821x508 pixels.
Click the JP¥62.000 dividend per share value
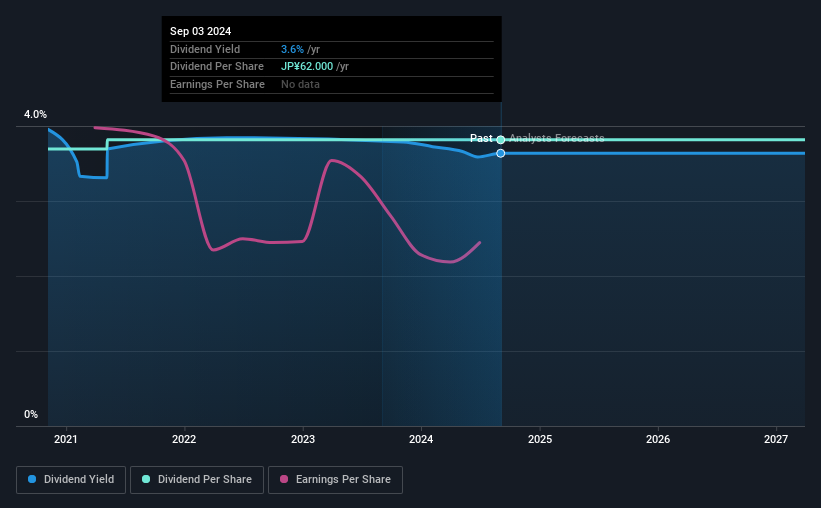click(307, 67)
